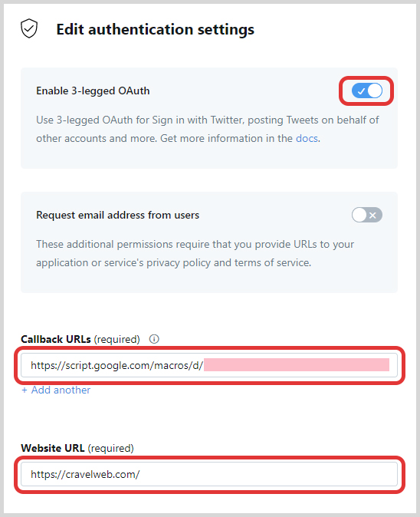Click the shield checkmark icon beside the title
Screen dimensions: 420x517
(x=29, y=28)
